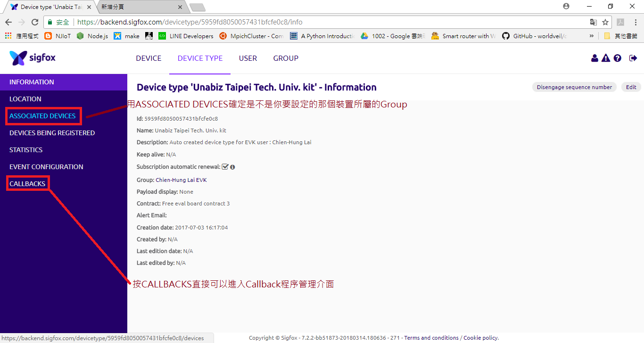Open Node.js bookmark
The height and width of the screenshot is (343, 644).
coord(92,36)
